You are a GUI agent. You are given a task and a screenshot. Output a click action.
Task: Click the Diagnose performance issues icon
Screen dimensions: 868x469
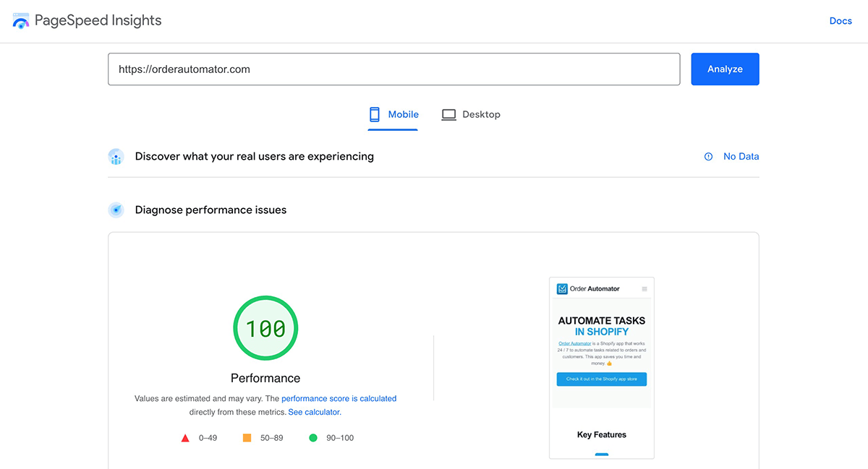116,210
